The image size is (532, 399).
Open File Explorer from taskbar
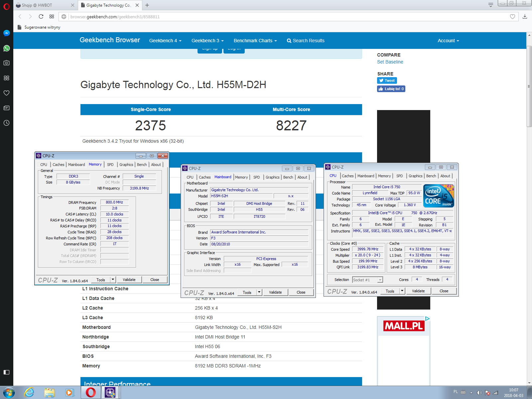[x=50, y=393]
